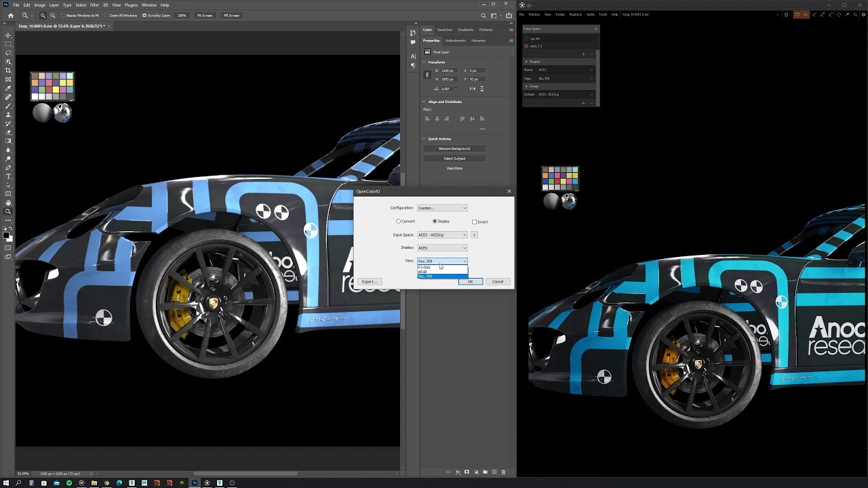Select the Pen tool
868x488 pixels.
click(x=8, y=167)
